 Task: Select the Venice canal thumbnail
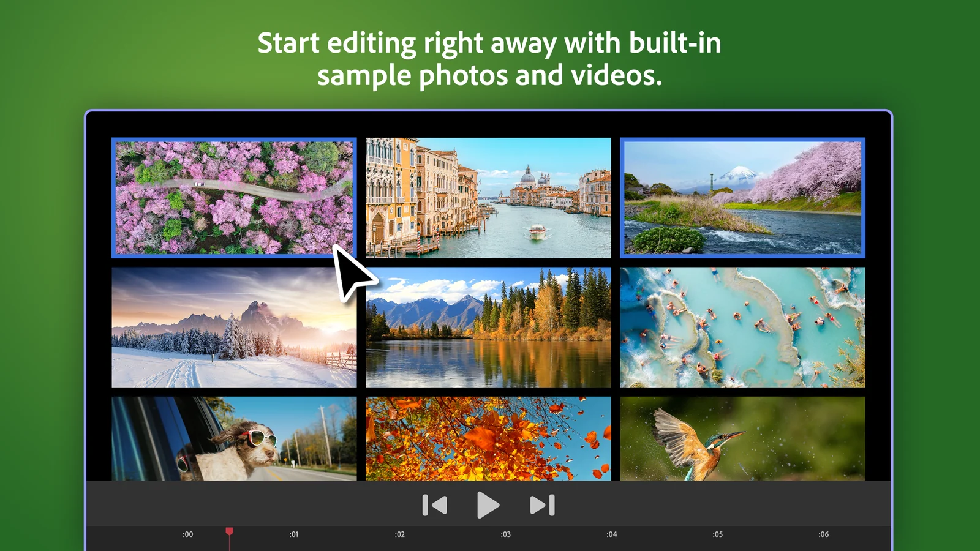pos(488,198)
